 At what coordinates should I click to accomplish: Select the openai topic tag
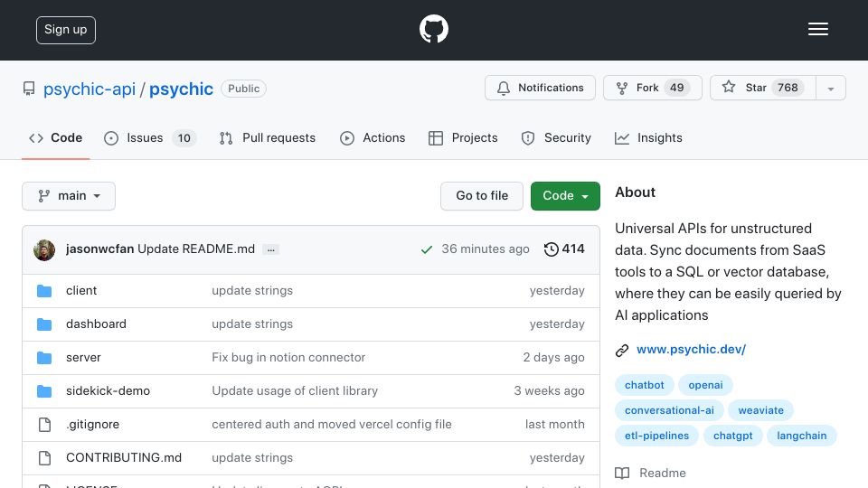pos(705,385)
